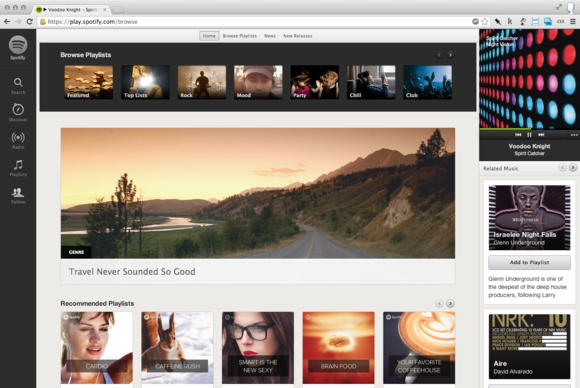Viewport: 580px width, 388px height.
Task: Switch to the News tab
Action: (270, 36)
